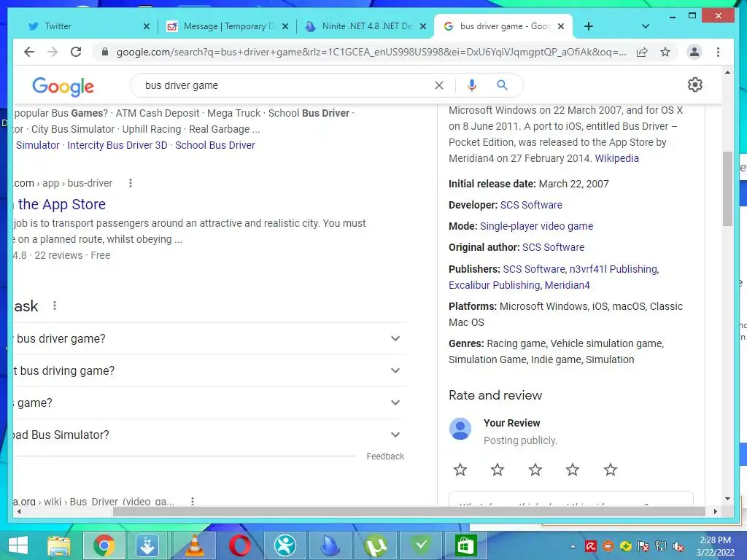The height and width of the screenshot is (560, 747).
Task: Open the Original author SCS Software link
Action: (553, 247)
